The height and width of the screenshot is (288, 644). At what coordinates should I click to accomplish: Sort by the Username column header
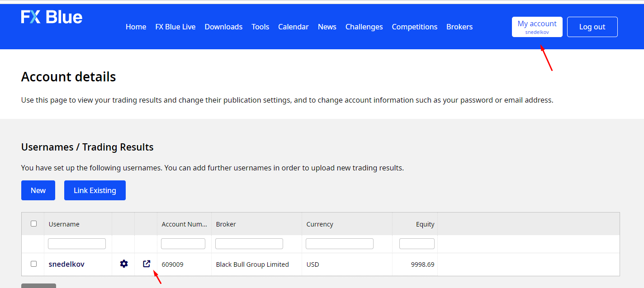[x=64, y=224]
